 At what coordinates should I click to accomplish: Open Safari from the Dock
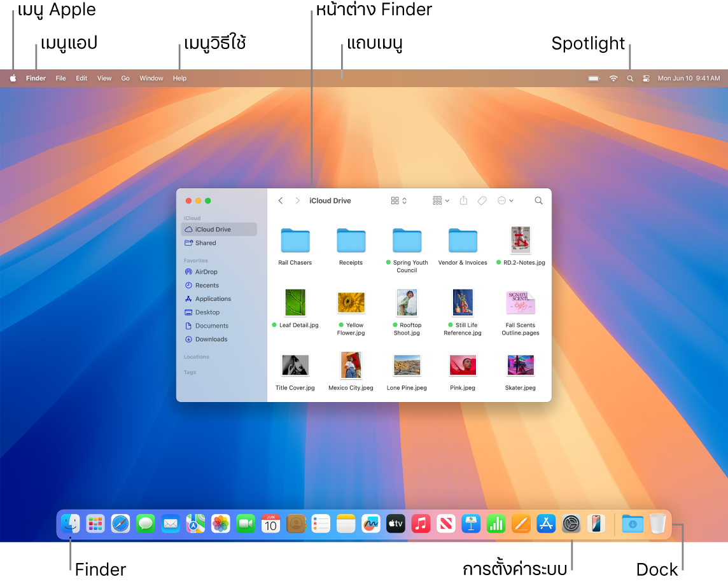click(120, 524)
